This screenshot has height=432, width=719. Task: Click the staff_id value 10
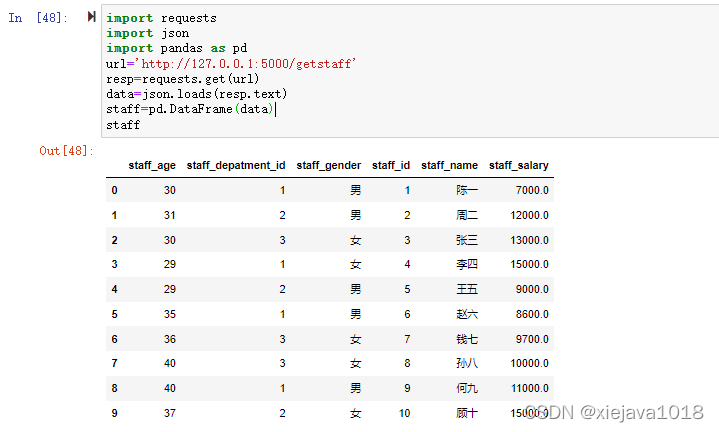point(404,413)
